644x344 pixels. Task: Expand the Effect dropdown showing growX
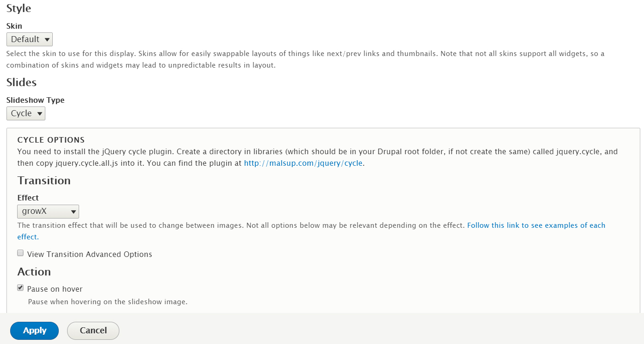48,212
